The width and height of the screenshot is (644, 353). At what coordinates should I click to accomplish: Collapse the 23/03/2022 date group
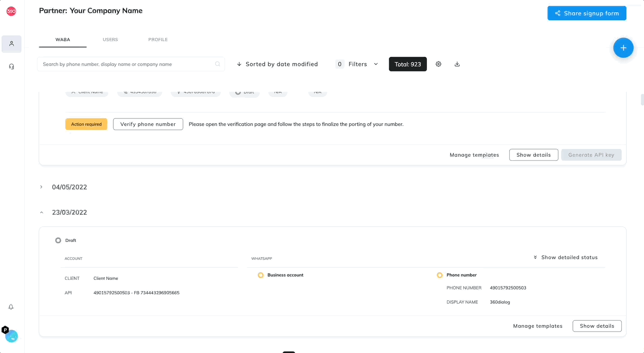[x=41, y=212]
